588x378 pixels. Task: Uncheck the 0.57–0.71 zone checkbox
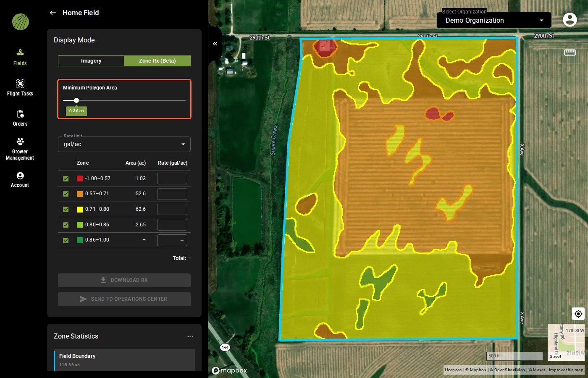66,194
